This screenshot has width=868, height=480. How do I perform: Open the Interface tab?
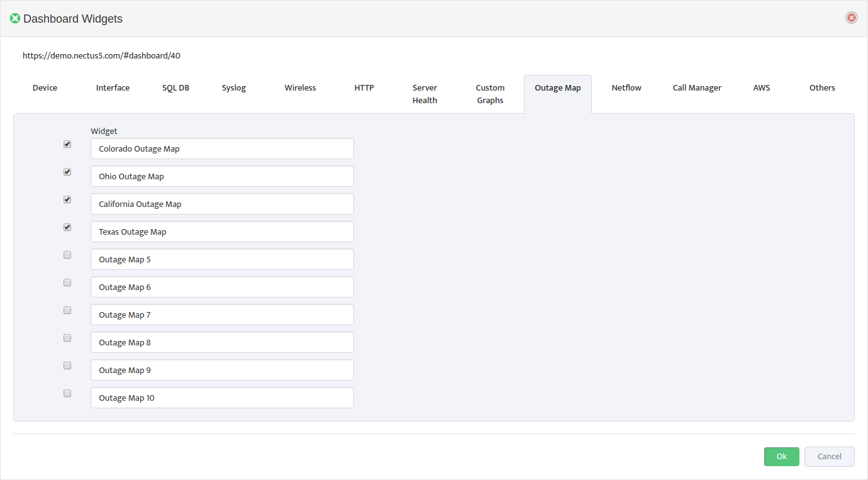pos(113,88)
